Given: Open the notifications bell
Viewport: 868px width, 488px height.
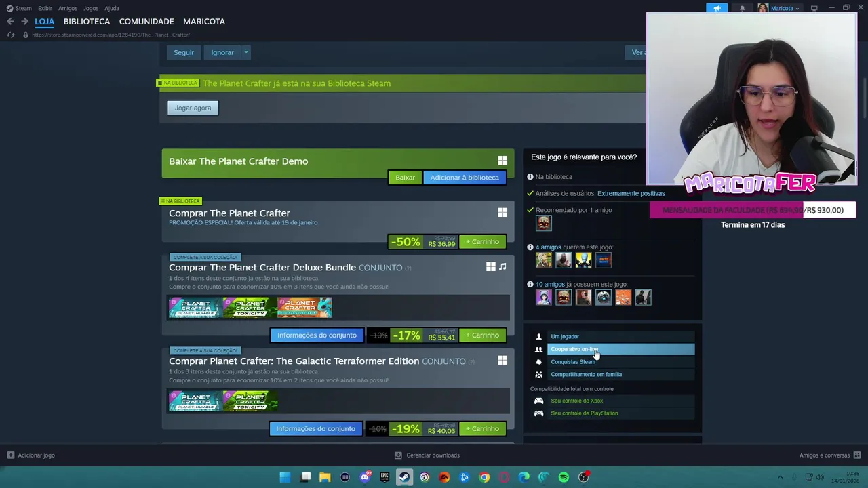Looking at the screenshot, I should (742, 8).
